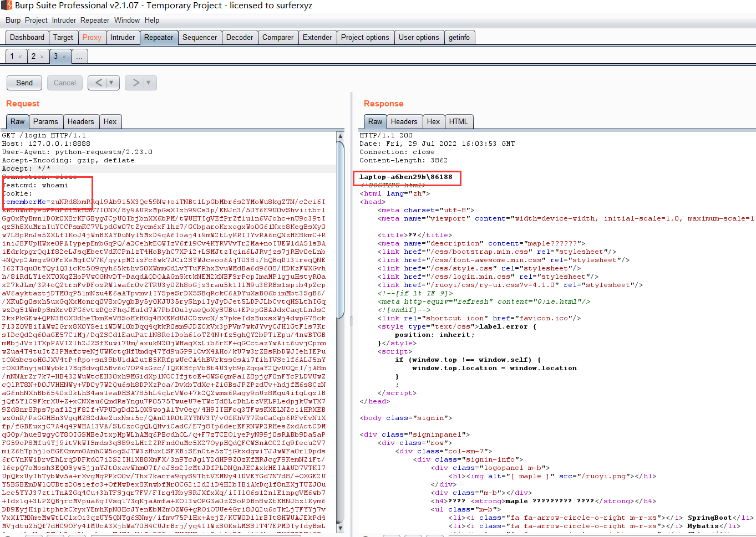The width and height of the screenshot is (756, 537).
Task: Click the Request panel heading
Action: tap(23, 104)
